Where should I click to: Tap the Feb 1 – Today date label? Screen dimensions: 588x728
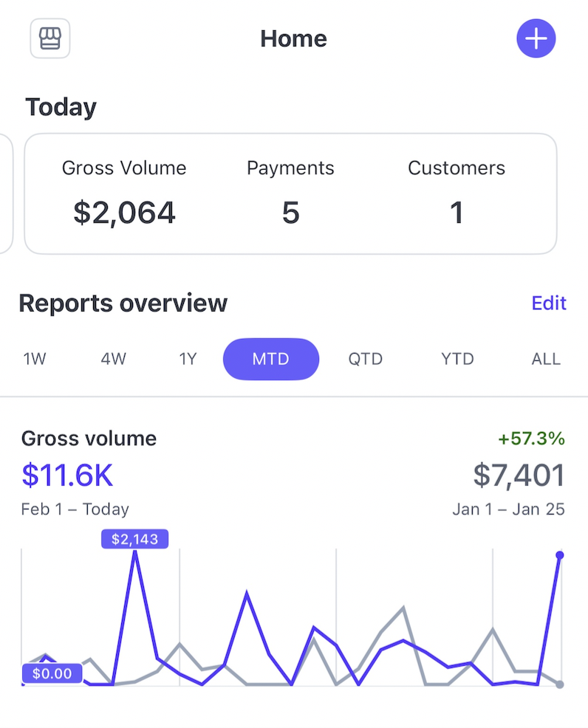coord(75,509)
